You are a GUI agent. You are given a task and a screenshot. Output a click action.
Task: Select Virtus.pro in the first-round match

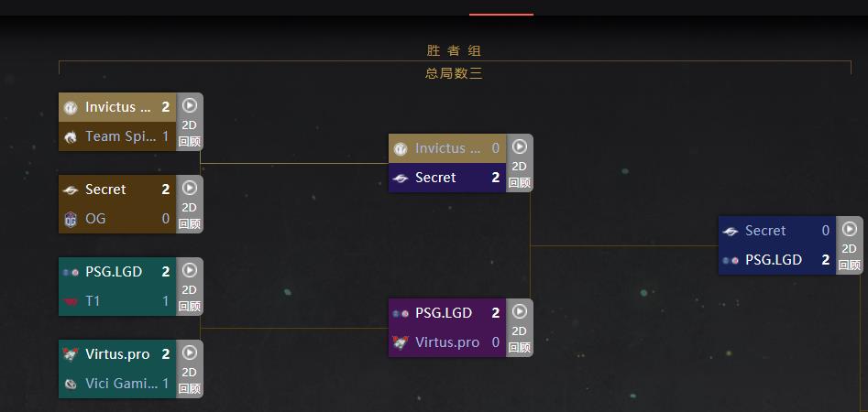pyautogui.click(x=117, y=354)
